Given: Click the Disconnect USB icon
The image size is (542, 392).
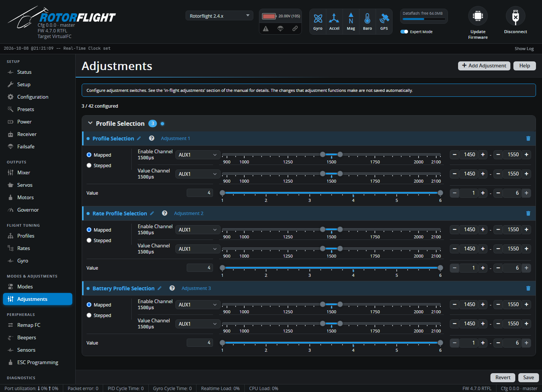Looking at the screenshot, I should 516,16.
